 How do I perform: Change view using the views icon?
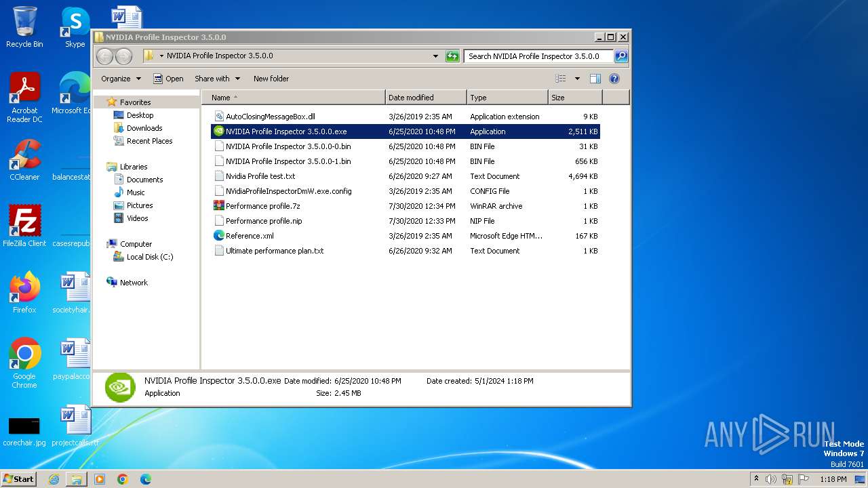click(561, 79)
